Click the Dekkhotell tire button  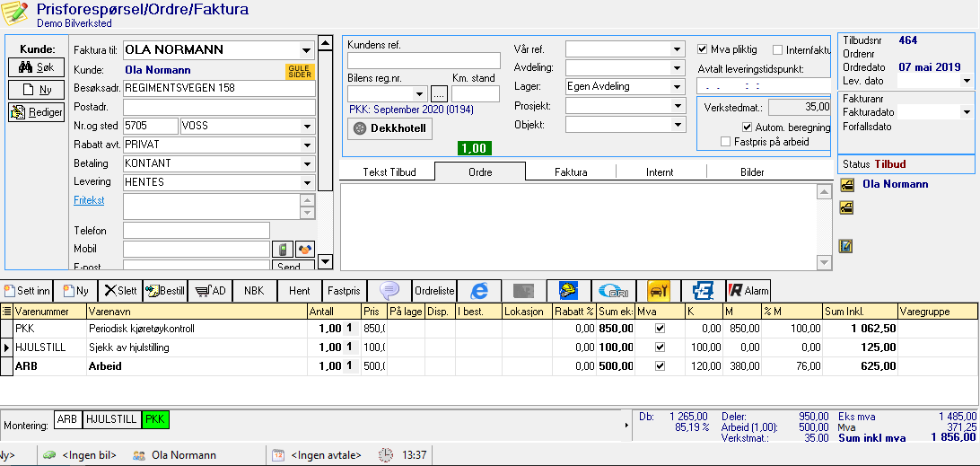click(389, 128)
